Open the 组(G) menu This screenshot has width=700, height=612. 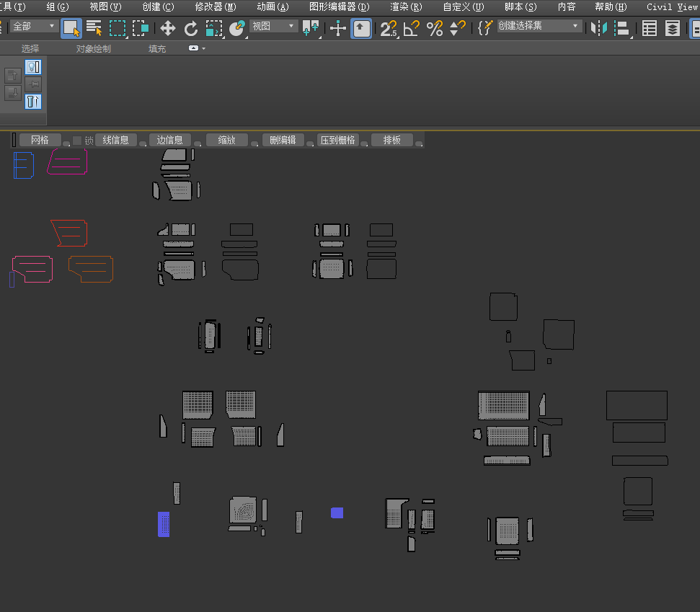coord(58,6)
